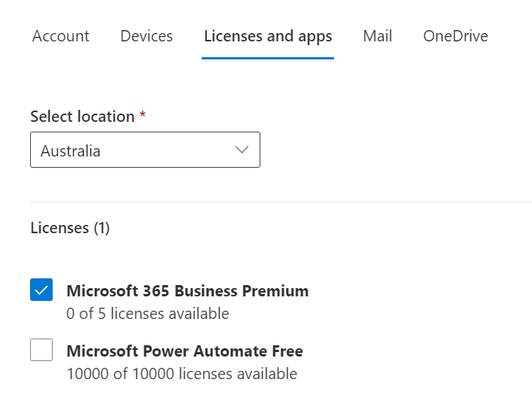Click the 0 of 5 licenses available text
This screenshot has height=419, width=532.
[x=147, y=314]
